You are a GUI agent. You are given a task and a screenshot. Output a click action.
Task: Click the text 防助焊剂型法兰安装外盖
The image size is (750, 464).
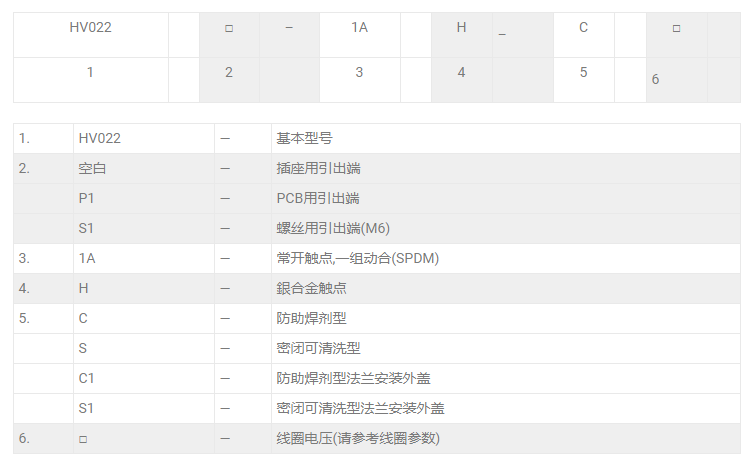pos(353,378)
